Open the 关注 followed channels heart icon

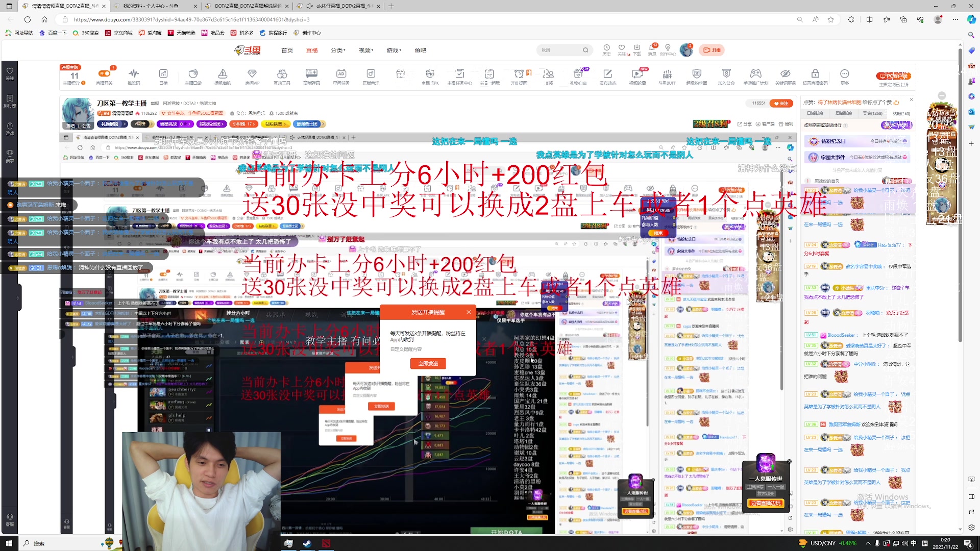(x=622, y=49)
